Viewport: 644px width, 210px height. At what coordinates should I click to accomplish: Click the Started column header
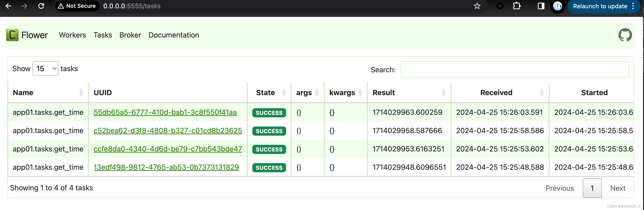click(x=594, y=93)
